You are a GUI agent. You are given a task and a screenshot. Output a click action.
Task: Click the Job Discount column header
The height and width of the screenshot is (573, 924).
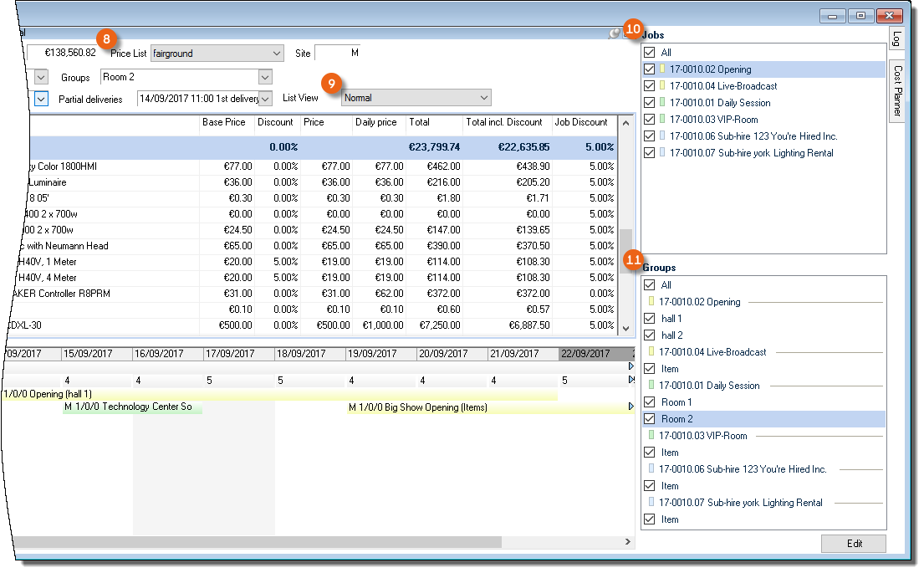click(x=581, y=122)
